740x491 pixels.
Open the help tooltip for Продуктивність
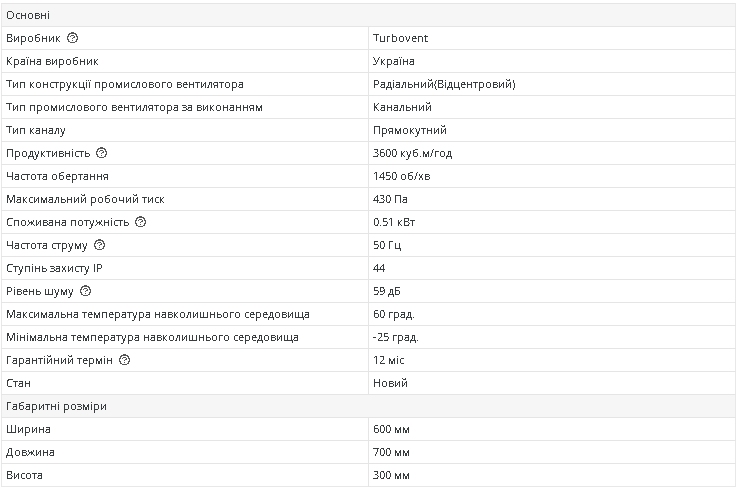click(x=101, y=153)
